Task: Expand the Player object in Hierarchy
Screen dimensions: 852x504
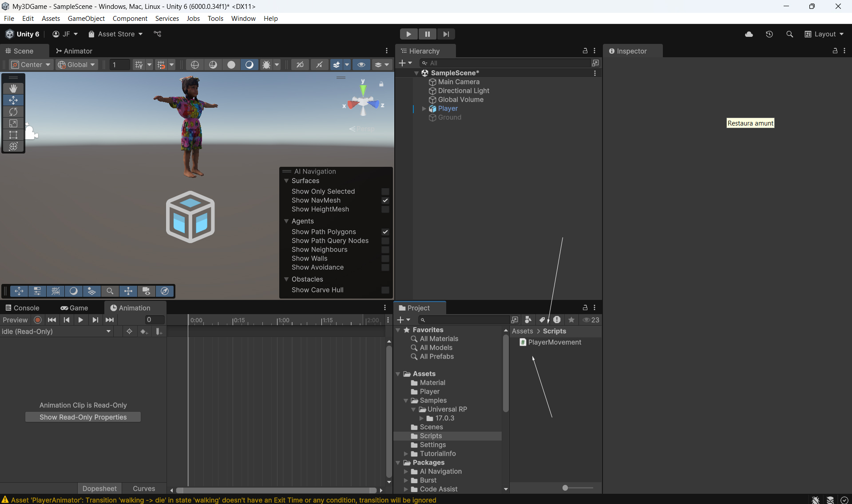Action: tap(424, 109)
